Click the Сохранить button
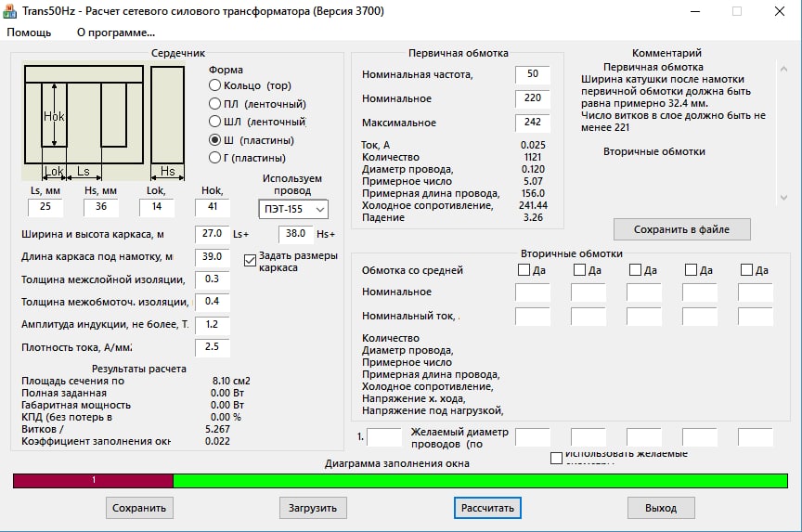This screenshot has width=802, height=532. click(x=139, y=508)
